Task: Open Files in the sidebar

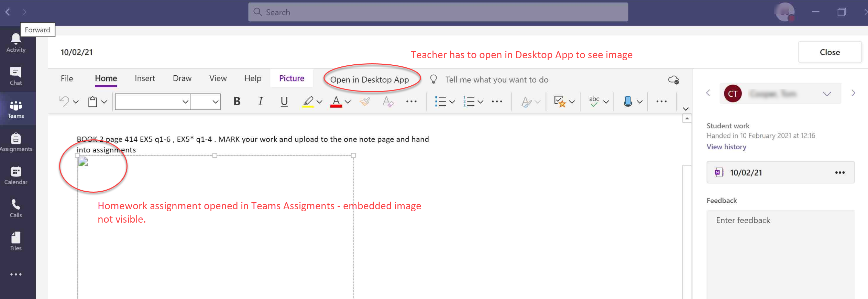Action: click(x=16, y=241)
